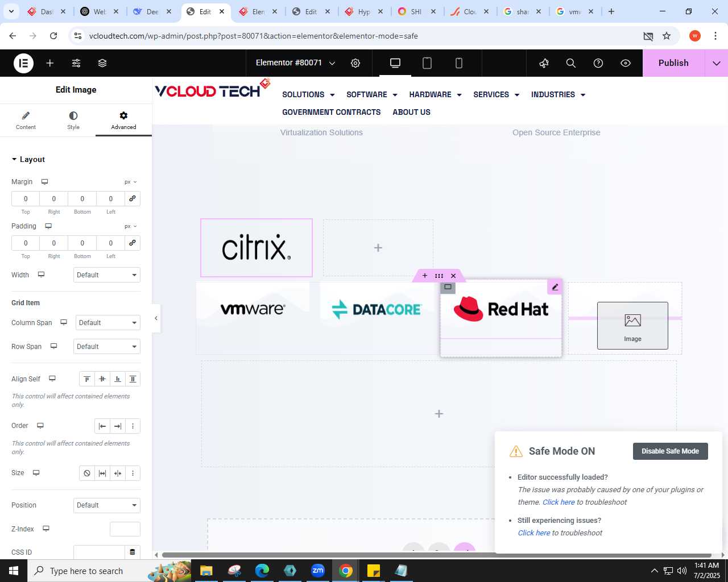The image size is (728, 582).
Task: Open the Position dropdown
Action: pos(107,505)
